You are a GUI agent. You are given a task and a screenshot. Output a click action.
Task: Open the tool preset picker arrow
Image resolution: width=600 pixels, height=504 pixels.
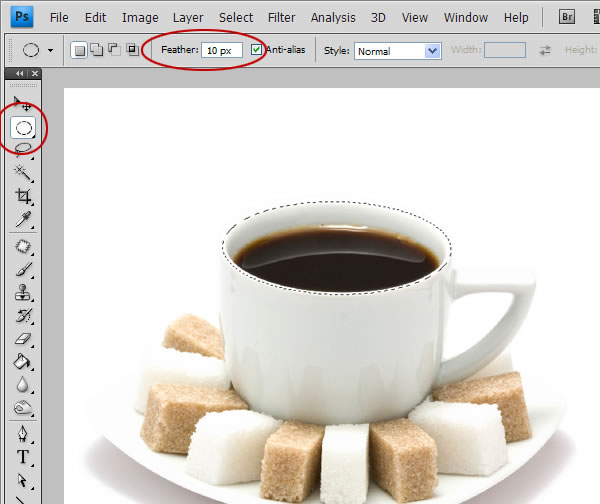coord(51,50)
